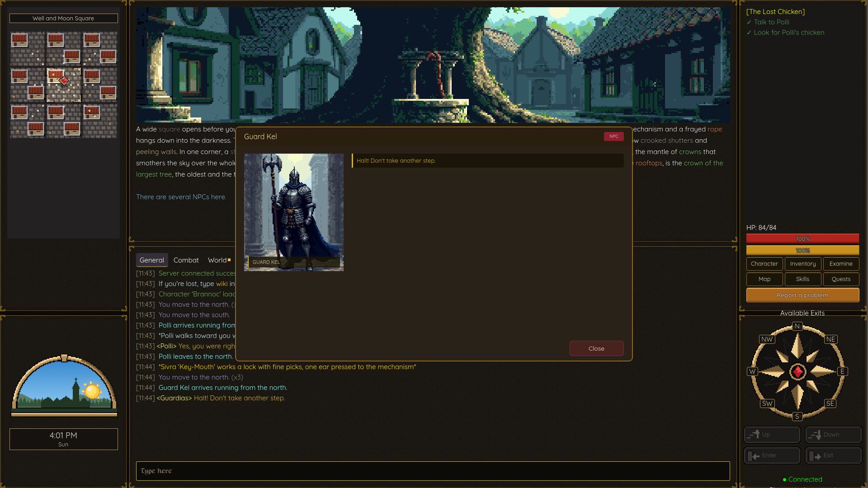The height and width of the screenshot is (488, 868).
Task: Click the red gem at compass center
Action: pos(798,372)
